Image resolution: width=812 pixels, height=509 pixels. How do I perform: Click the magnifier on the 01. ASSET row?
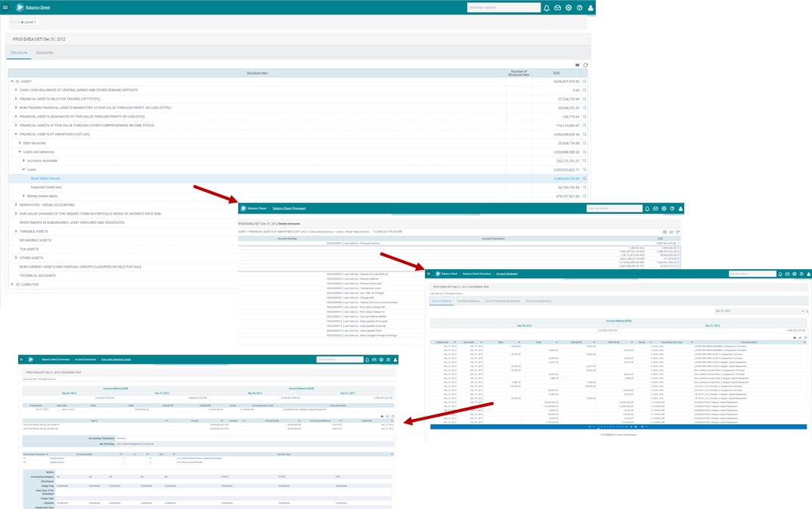point(584,81)
